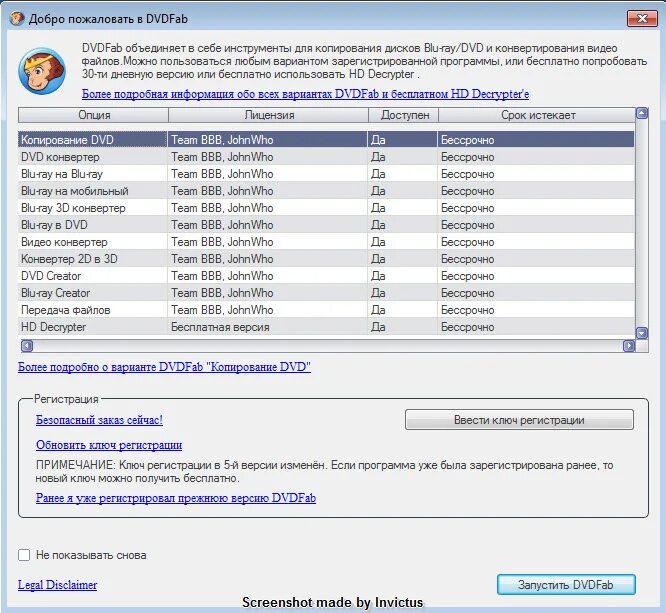Select the 'Blu-ray Creator' row

click(326, 293)
